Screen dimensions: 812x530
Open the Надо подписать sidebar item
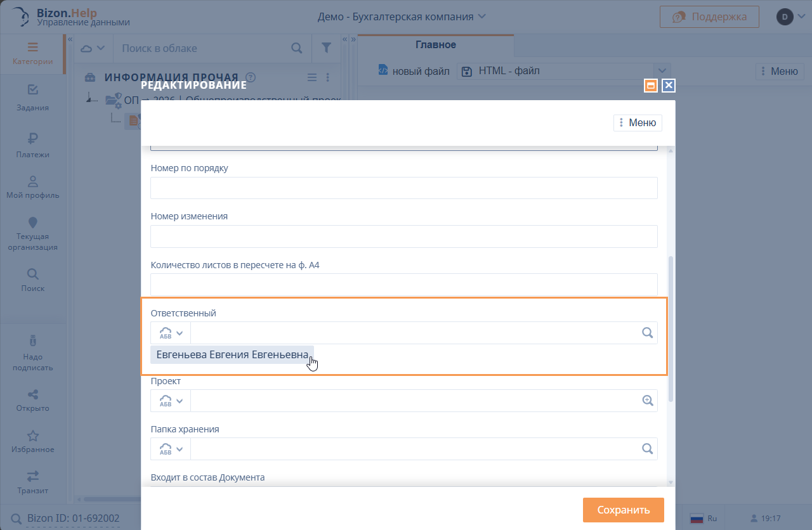pos(33,352)
